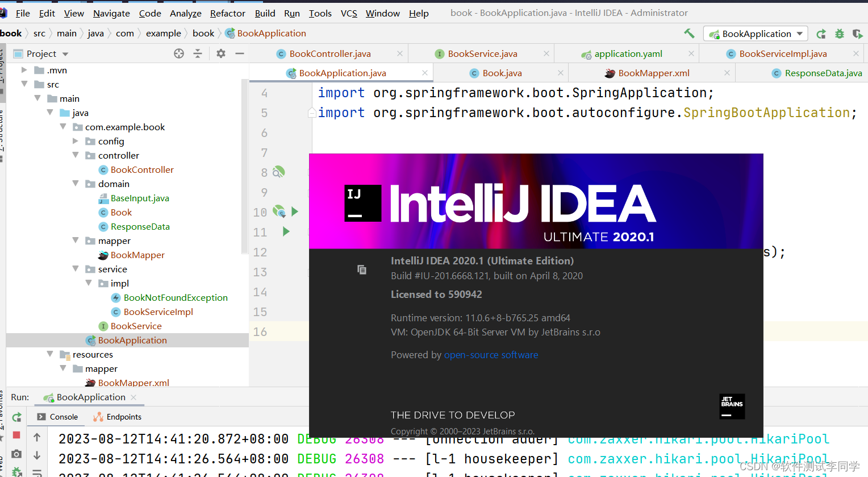868x477 pixels.
Task: Collapse the controller package
Action: [76, 155]
